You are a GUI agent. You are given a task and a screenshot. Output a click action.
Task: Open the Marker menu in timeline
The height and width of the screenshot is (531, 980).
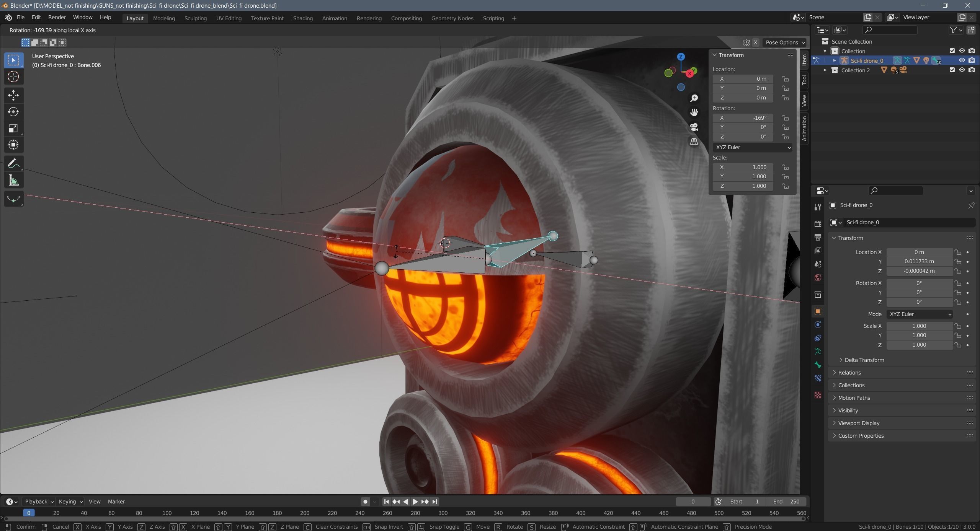tap(116, 502)
